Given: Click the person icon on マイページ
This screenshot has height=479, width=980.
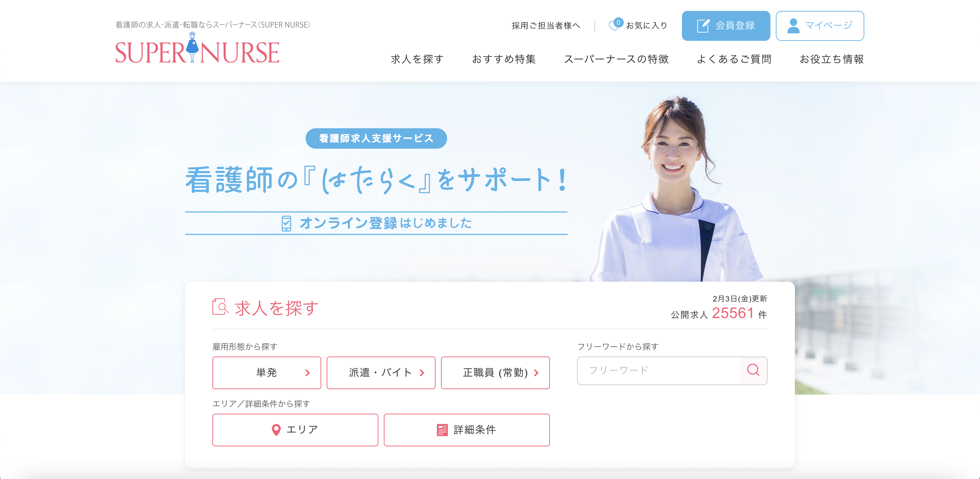Looking at the screenshot, I should pos(793,26).
